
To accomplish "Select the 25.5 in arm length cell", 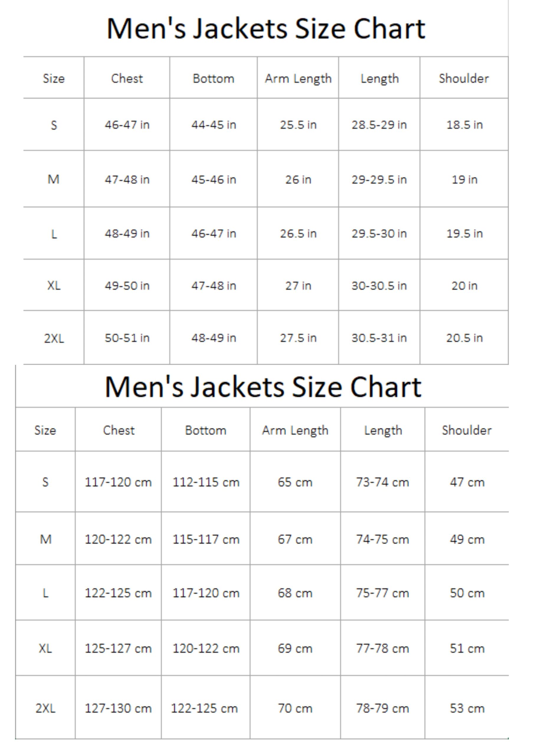I will tap(298, 125).
